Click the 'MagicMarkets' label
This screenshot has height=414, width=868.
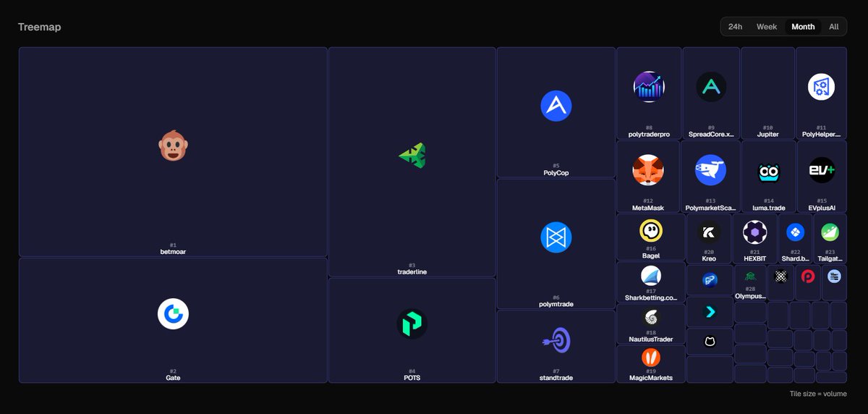[x=651, y=378]
